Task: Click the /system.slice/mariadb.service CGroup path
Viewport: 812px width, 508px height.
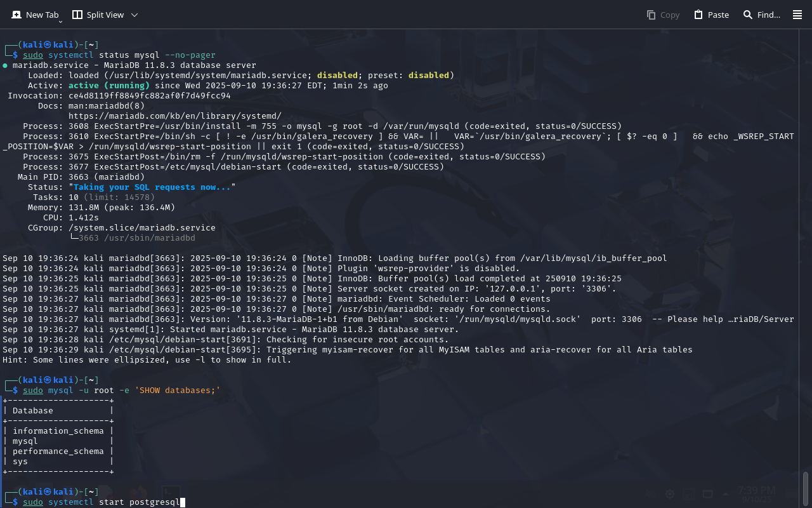Action: 142,227
